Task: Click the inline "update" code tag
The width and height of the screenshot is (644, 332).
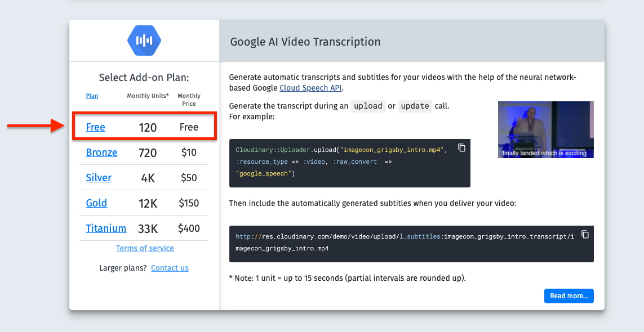Action: point(415,106)
